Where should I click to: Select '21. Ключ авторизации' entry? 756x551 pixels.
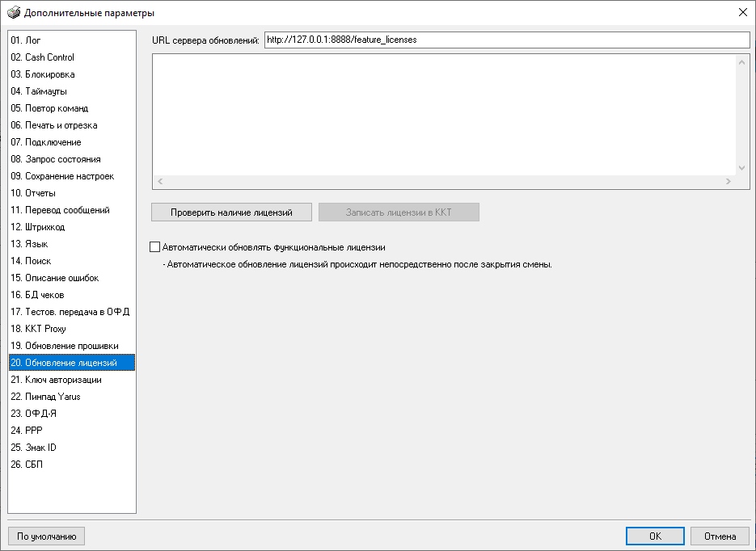56,380
